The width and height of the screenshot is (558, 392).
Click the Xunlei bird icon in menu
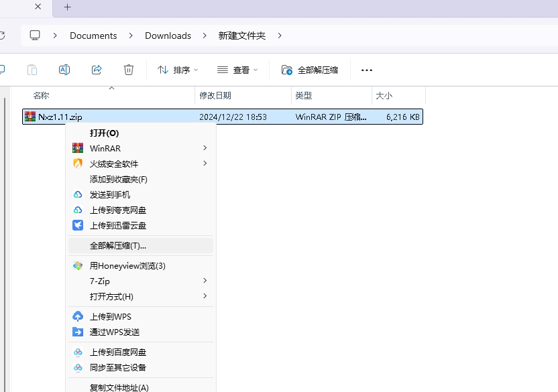click(x=78, y=225)
